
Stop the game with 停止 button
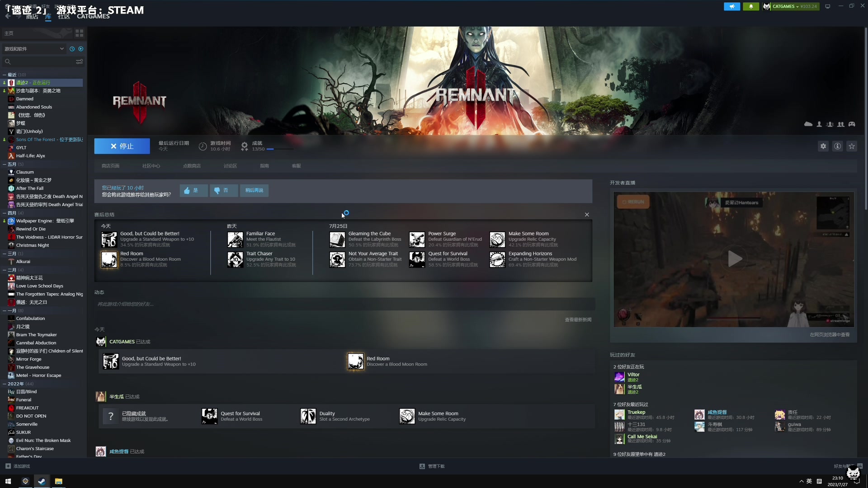(122, 146)
